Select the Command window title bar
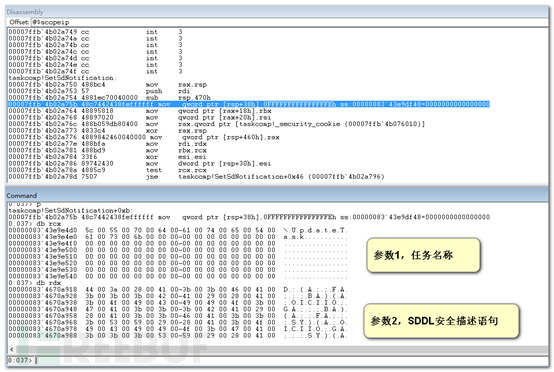 click(x=277, y=195)
